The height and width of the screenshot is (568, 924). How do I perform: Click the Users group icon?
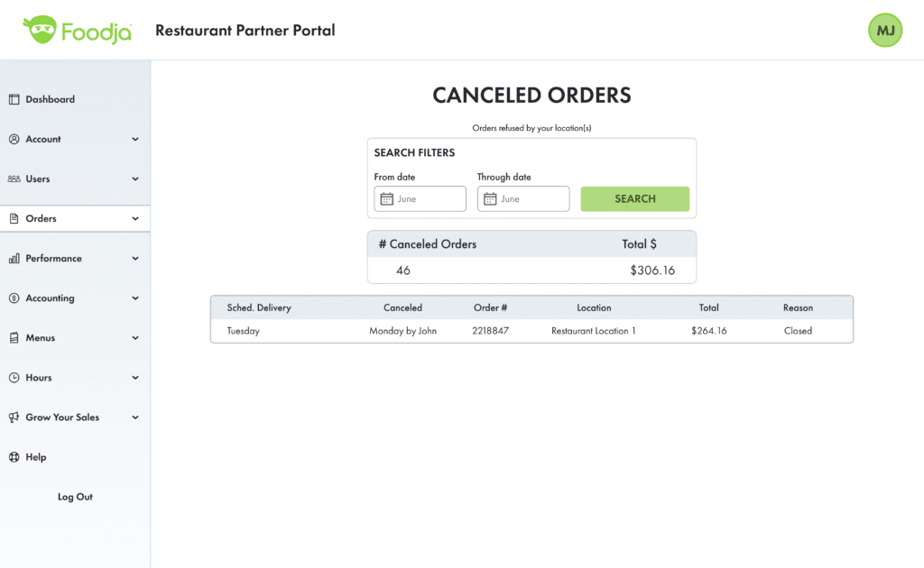[x=14, y=179]
